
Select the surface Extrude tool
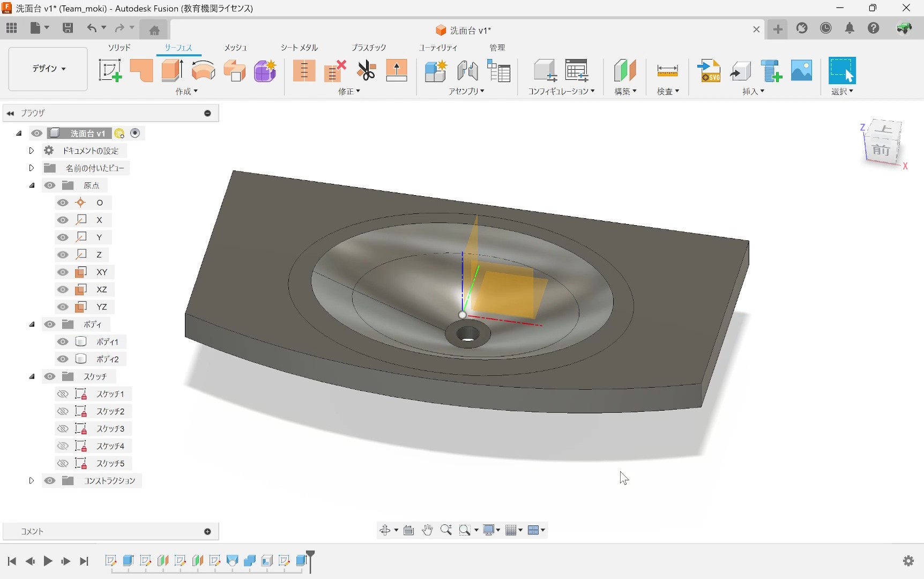[x=173, y=71]
